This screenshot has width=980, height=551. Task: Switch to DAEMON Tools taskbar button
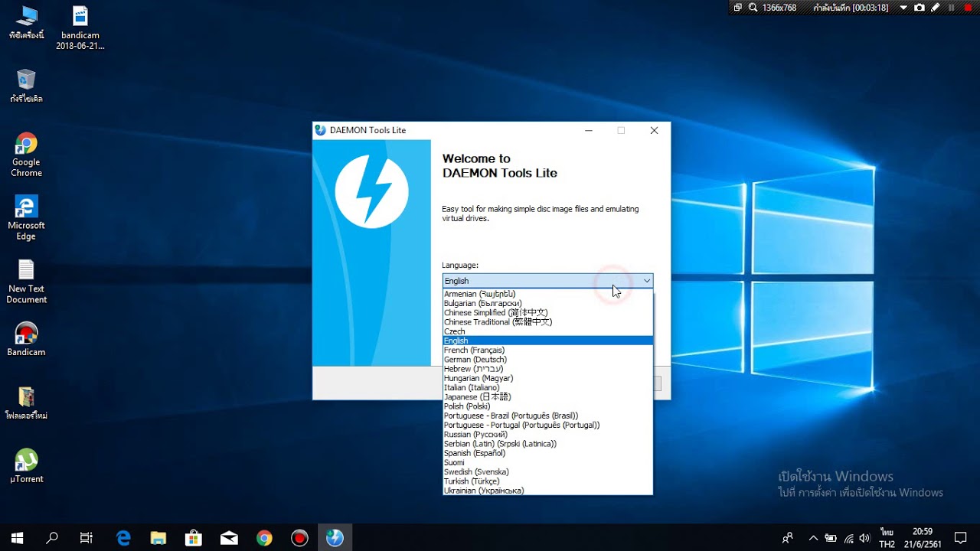[x=335, y=538]
